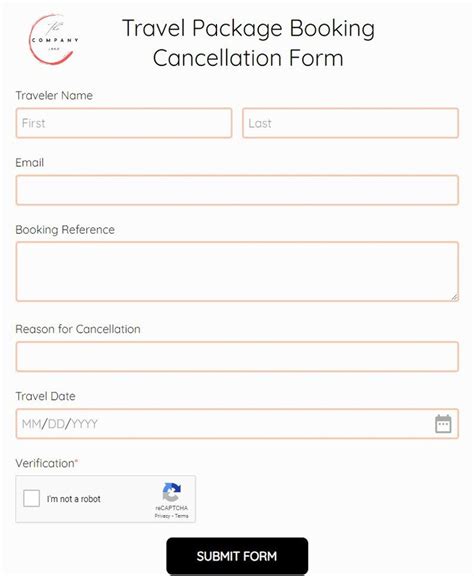
Task: Click the company logo
Action: (54, 40)
